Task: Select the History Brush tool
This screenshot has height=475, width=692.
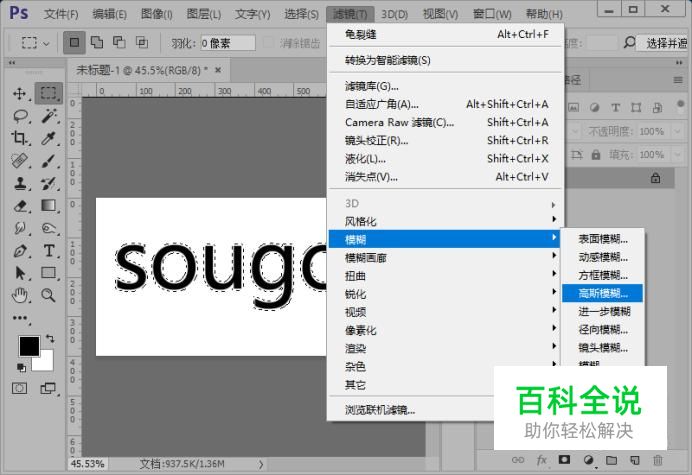Action: [x=49, y=183]
